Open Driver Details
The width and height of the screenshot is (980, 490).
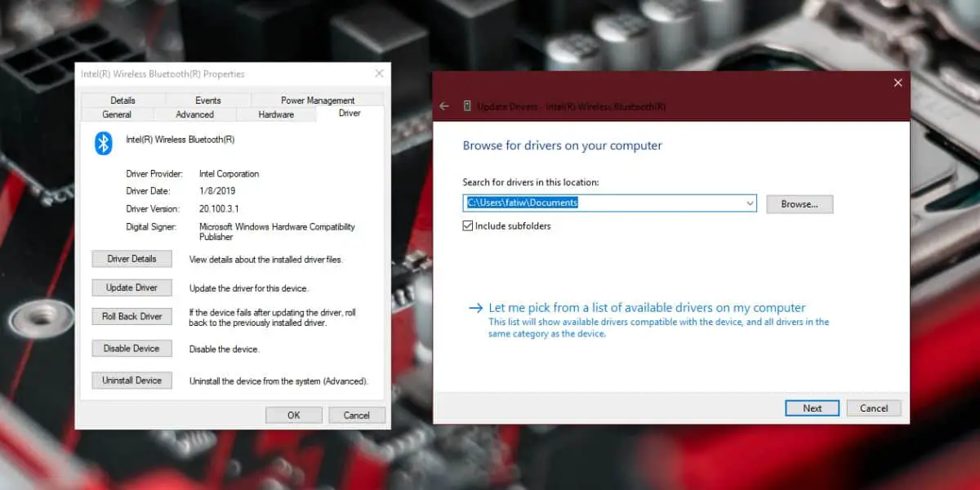[x=131, y=259]
